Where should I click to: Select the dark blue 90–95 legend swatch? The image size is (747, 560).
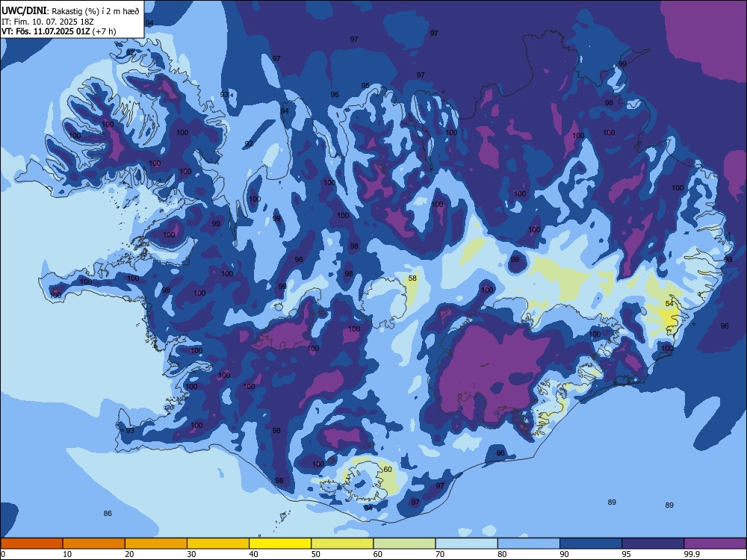coord(591,544)
